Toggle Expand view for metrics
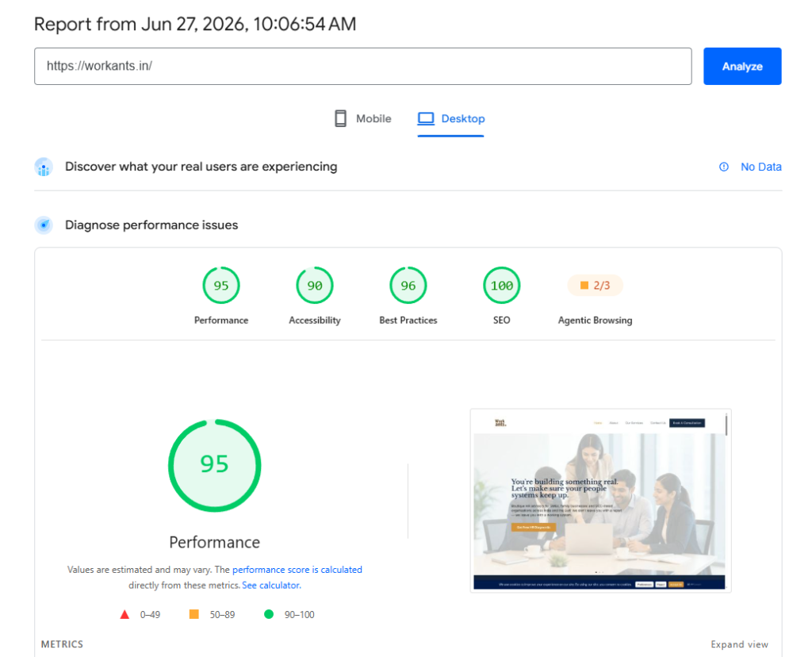The width and height of the screenshot is (812, 657). 739,644
